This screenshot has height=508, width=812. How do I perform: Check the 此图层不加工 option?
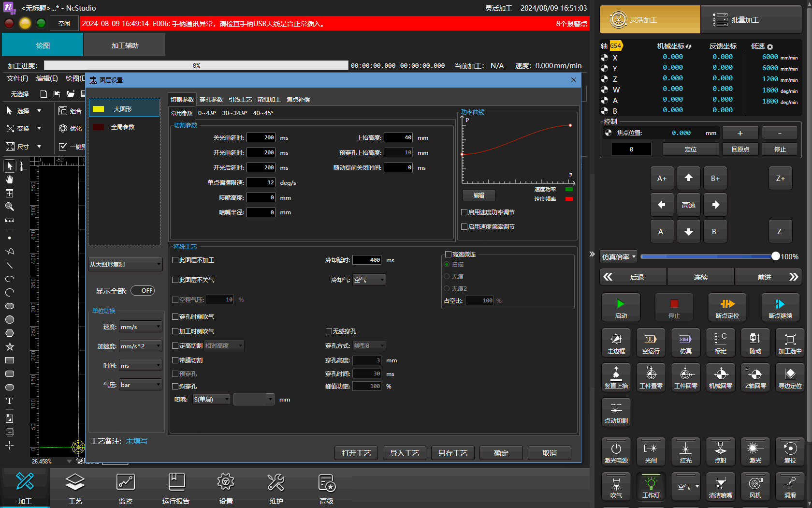pos(175,260)
